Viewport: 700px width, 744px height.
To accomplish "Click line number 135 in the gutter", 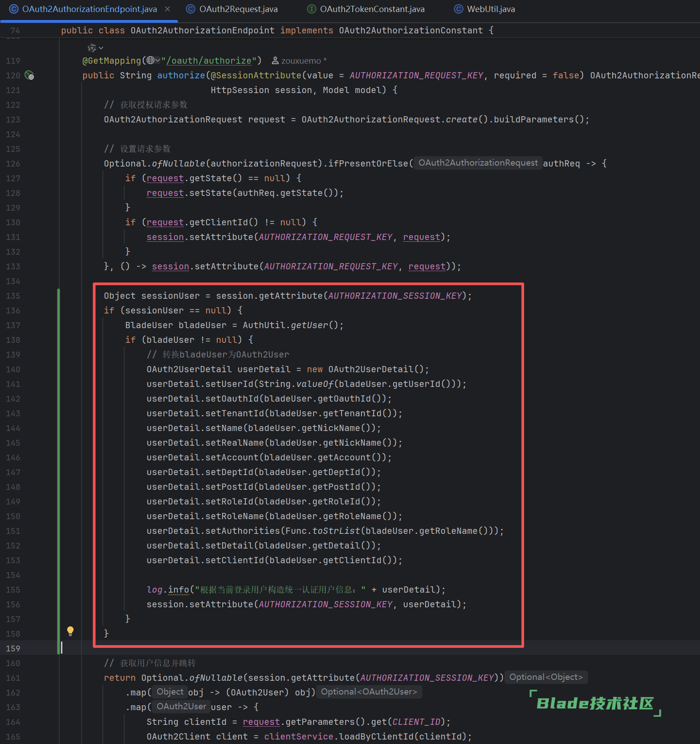I will pos(13,296).
